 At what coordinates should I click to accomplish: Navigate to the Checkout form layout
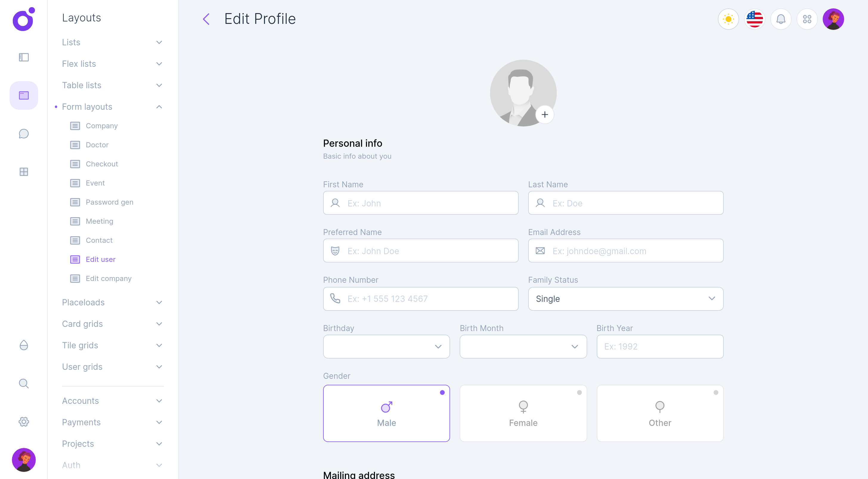(102, 164)
